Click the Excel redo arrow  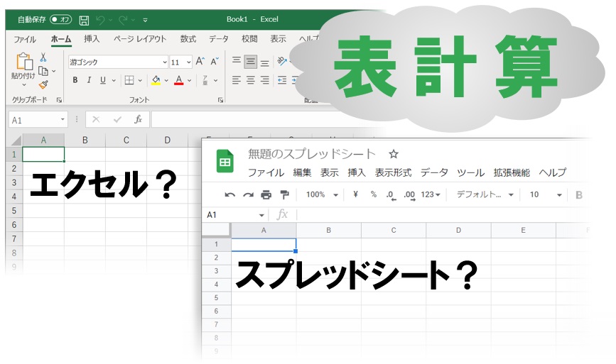[124, 20]
